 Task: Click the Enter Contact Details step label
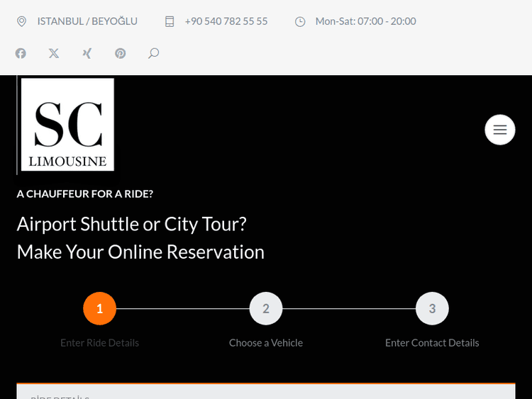(x=432, y=343)
